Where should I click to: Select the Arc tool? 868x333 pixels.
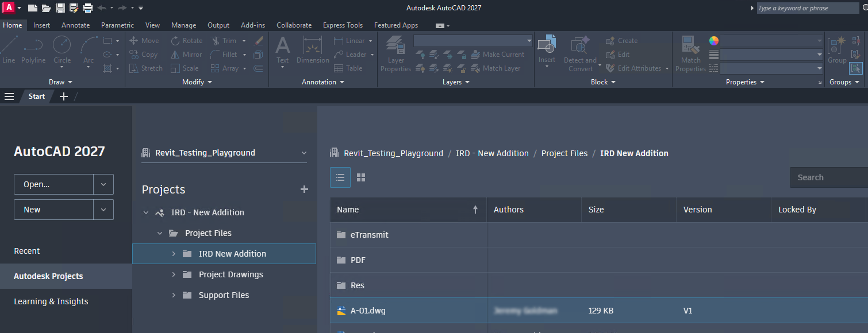click(89, 49)
